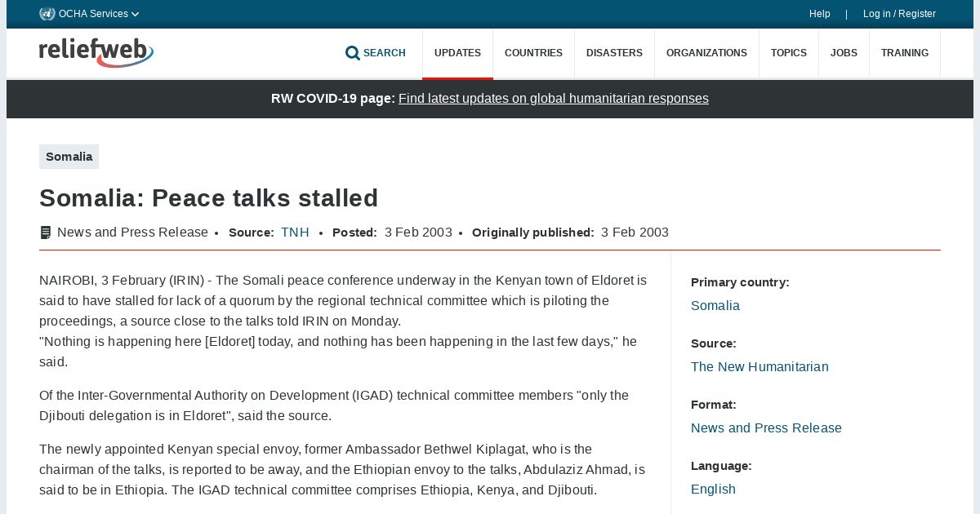
Task: Click the paragraph starting 'Of the Inter-Governmental Authority'
Action: tap(334, 405)
